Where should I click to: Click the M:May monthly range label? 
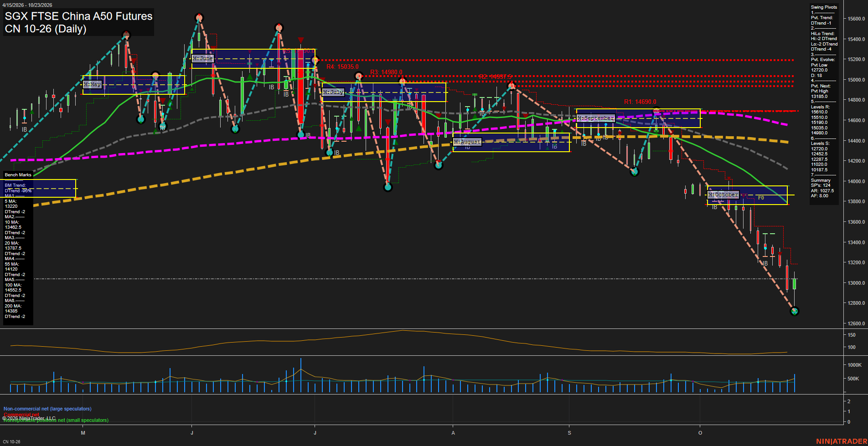point(92,85)
